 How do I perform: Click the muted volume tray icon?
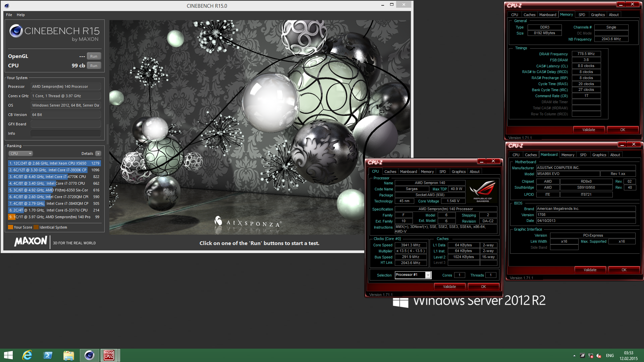tap(599, 356)
